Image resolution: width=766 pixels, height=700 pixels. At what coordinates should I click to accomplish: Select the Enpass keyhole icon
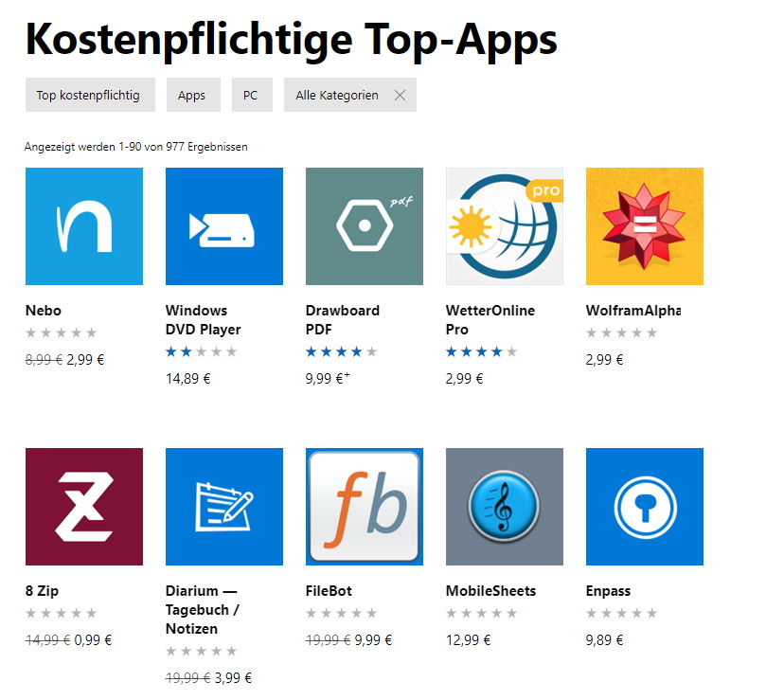(x=645, y=507)
